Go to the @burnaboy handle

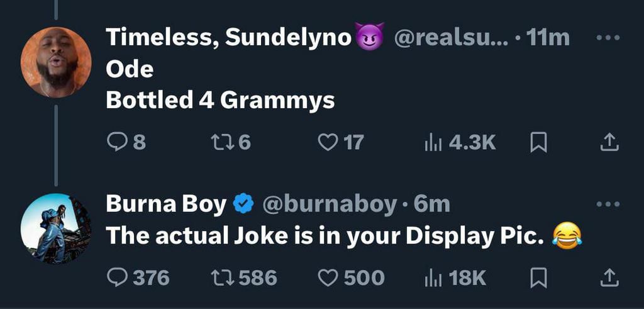328,204
